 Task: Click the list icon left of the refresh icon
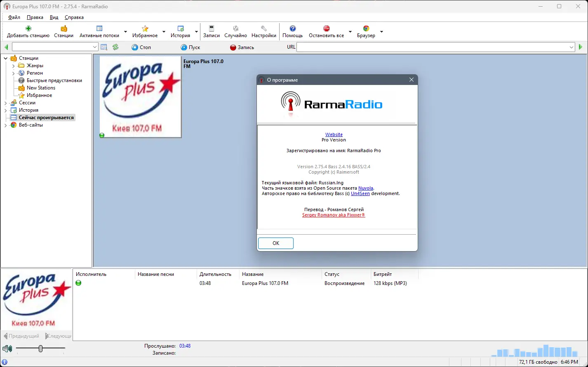click(x=104, y=47)
